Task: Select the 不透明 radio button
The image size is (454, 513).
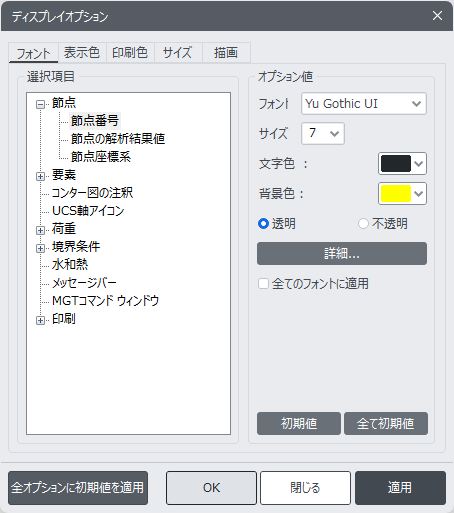Action: tap(363, 224)
